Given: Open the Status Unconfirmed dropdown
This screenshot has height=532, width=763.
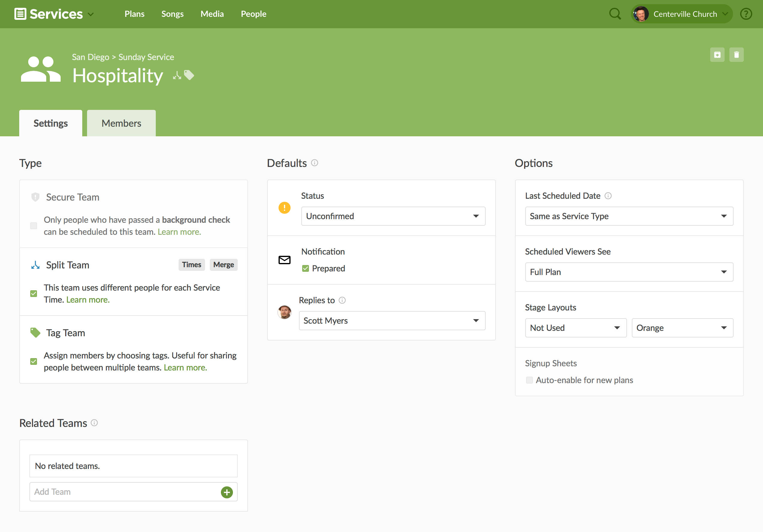Looking at the screenshot, I should 393,216.
